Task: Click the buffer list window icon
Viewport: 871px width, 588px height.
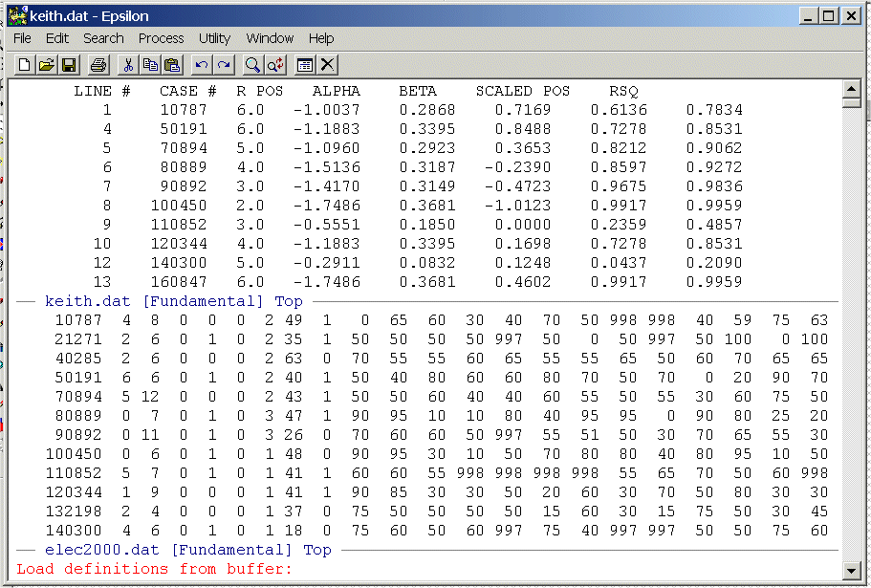Action: [x=305, y=65]
